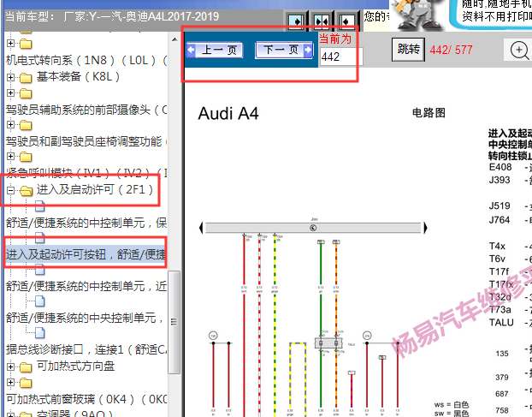Image resolution: width=532 pixels, height=417 pixels.
Task: Click the current vehicle model text 当前车型
Action: coord(112,16)
